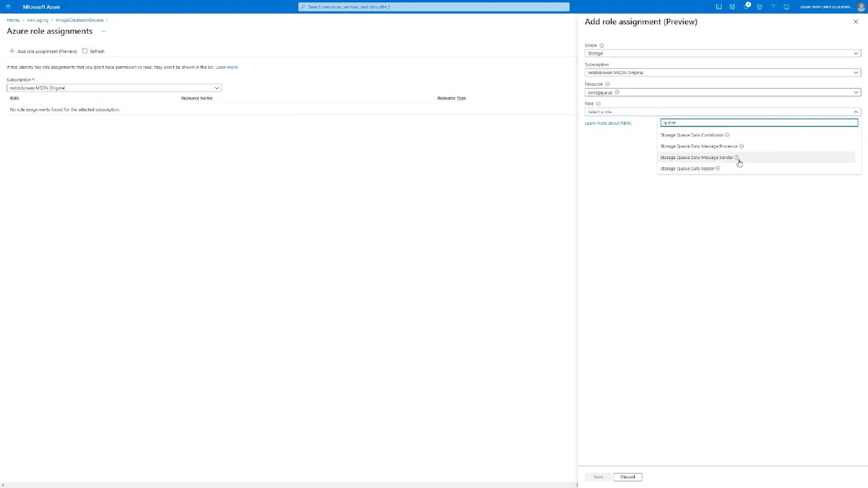
Task: Click the Add role assignment (Preview) panel title
Action: pos(641,22)
